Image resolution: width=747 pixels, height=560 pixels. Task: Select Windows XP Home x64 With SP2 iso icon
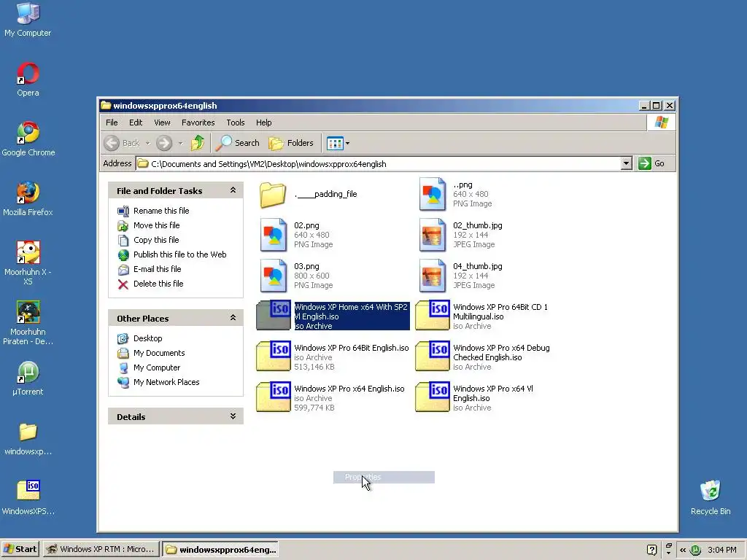pos(274,315)
